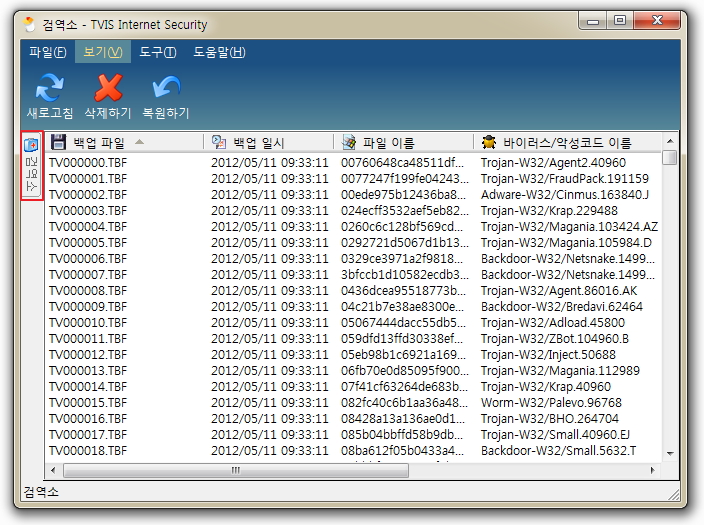The image size is (704, 525).
Task: Open the 도구(T) menu
Action: point(157,53)
